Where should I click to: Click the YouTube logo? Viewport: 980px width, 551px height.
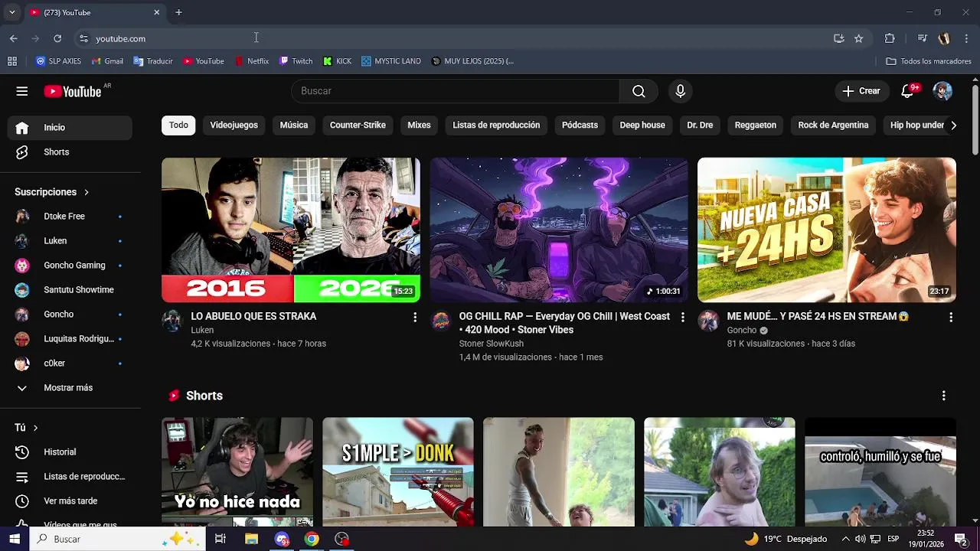73,91
